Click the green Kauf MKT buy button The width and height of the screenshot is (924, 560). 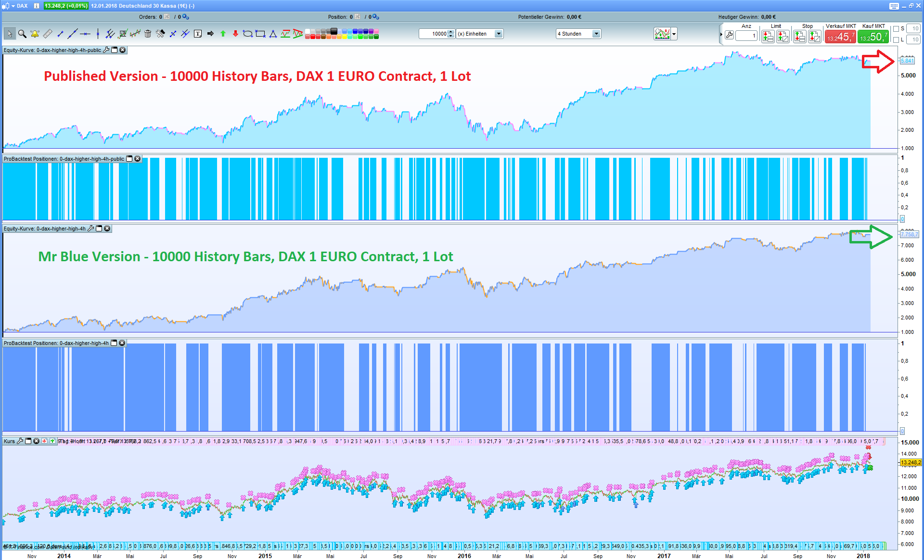pyautogui.click(x=873, y=37)
